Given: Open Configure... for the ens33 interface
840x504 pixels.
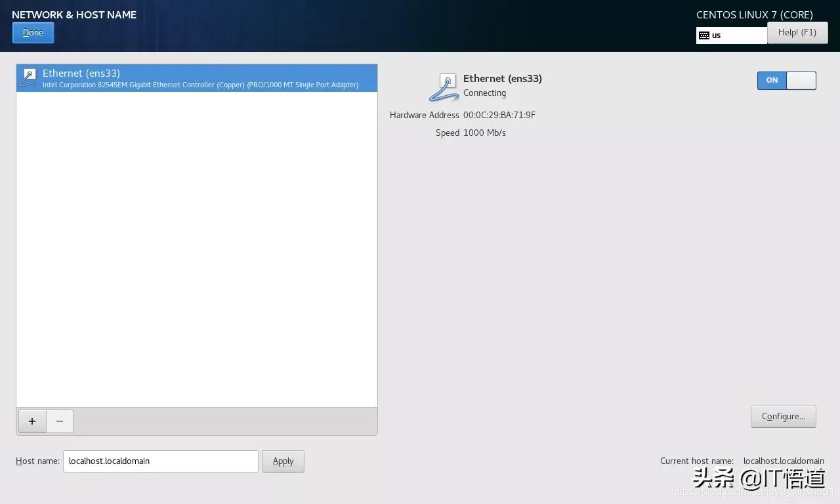Looking at the screenshot, I should coord(783,416).
